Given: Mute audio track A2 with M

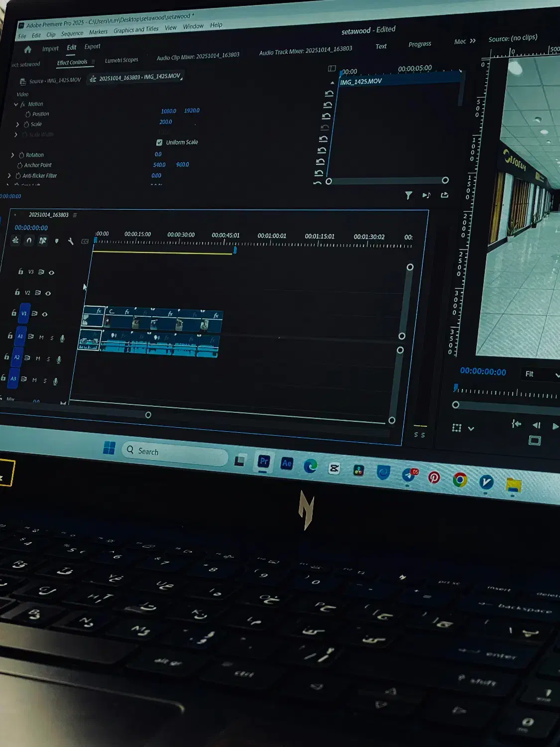Looking at the screenshot, I should (x=38, y=358).
